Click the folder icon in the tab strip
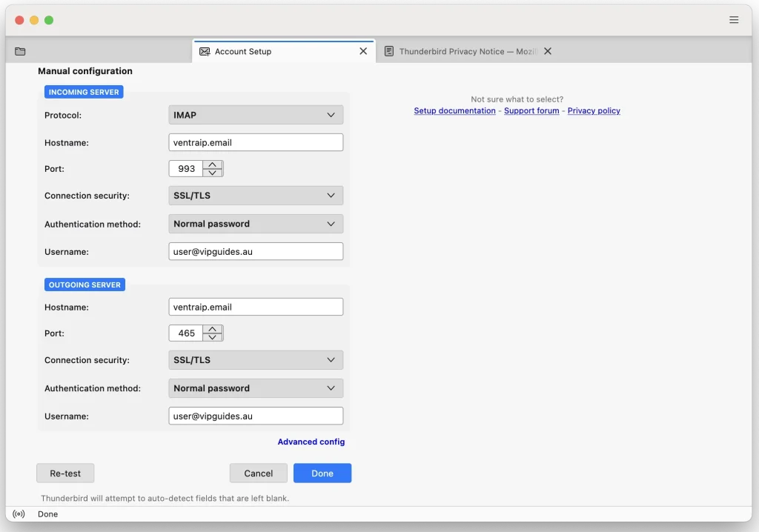The height and width of the screenshot is (532, 759). (x=20, y=51)
